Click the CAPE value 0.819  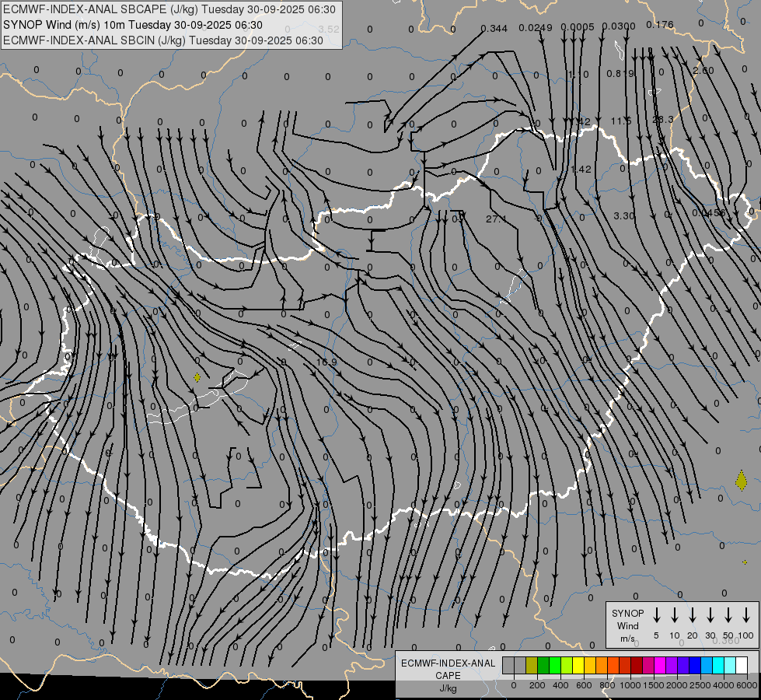(620, 73)
